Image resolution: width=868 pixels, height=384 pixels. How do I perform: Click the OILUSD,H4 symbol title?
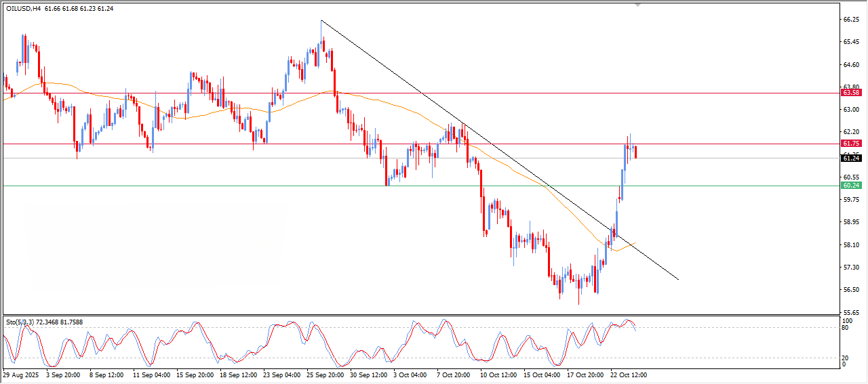tap(23, 8)
